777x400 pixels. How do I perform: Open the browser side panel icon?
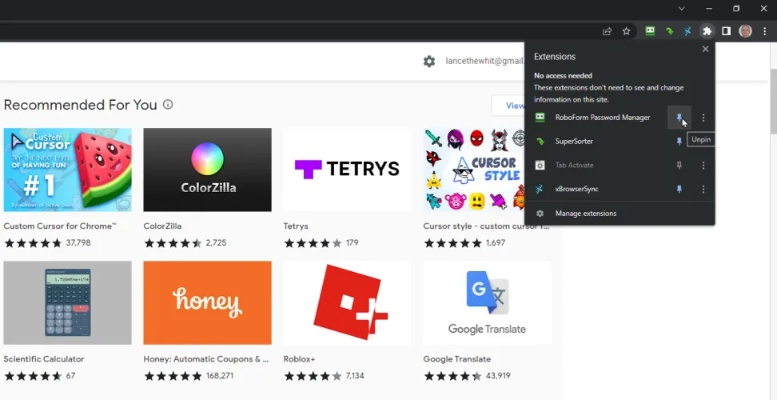(x=726, y=31)
